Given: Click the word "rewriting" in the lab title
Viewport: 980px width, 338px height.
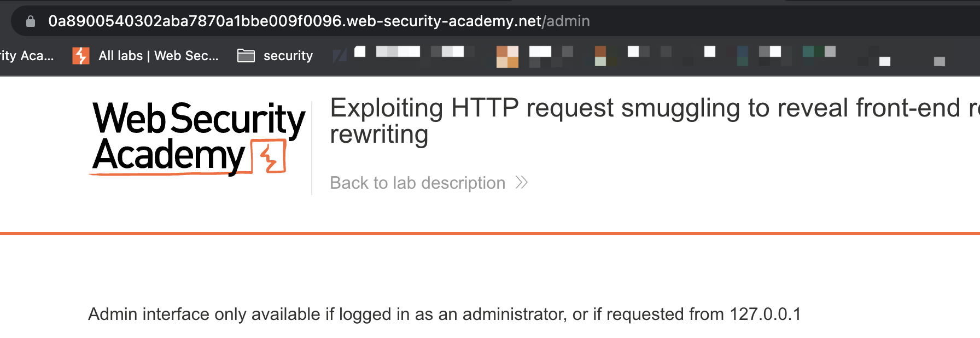Looking at the screenshot, I should click(x=379, y=135).
